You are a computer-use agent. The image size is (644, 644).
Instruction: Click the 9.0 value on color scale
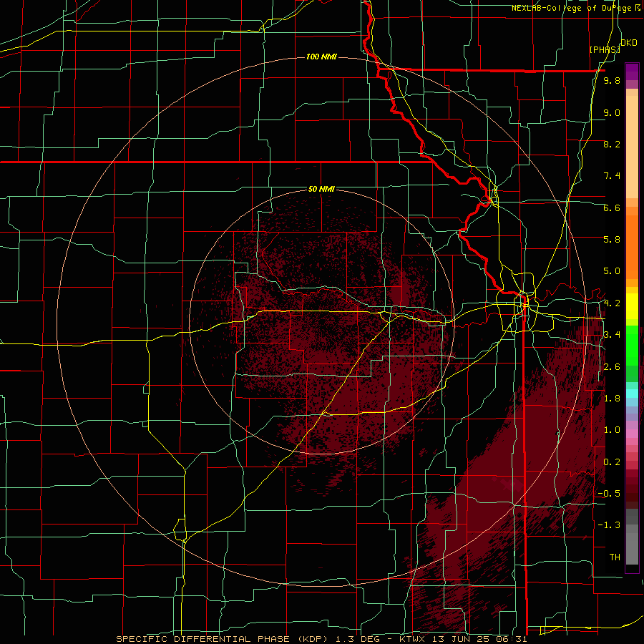tap(612, 112)
